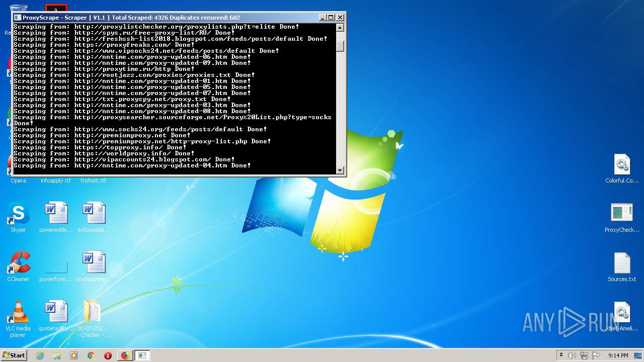Image resolution: width=644 pixels, height=362 pixels.
Task: Maximize the ProxyScrape console window
Action: tap(331, 17)
